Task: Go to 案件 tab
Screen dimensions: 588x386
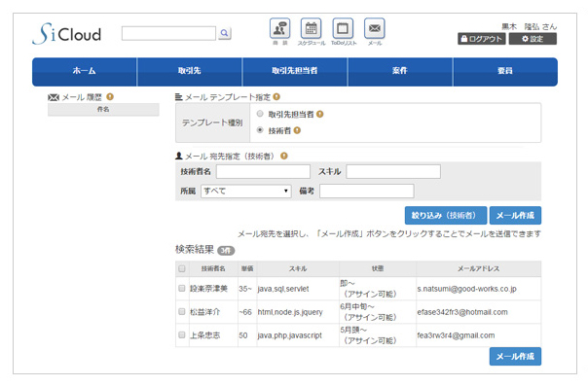Action: tap(400, 72)
